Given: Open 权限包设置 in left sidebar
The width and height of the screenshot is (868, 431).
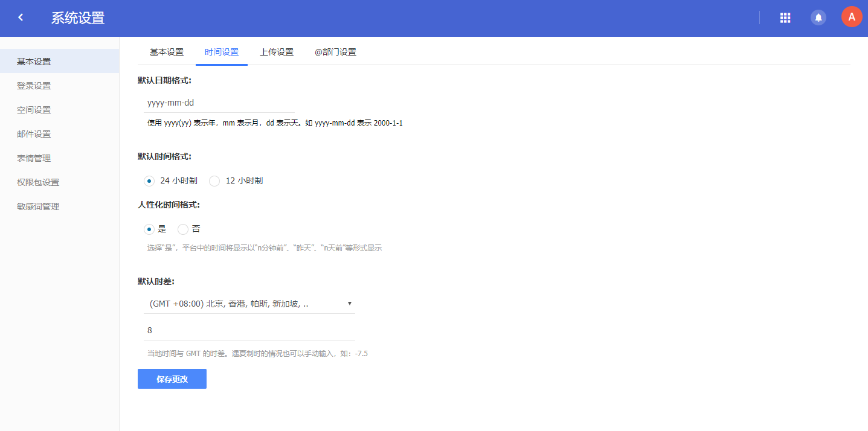Looking at the screenshot, I should [59, 182].
